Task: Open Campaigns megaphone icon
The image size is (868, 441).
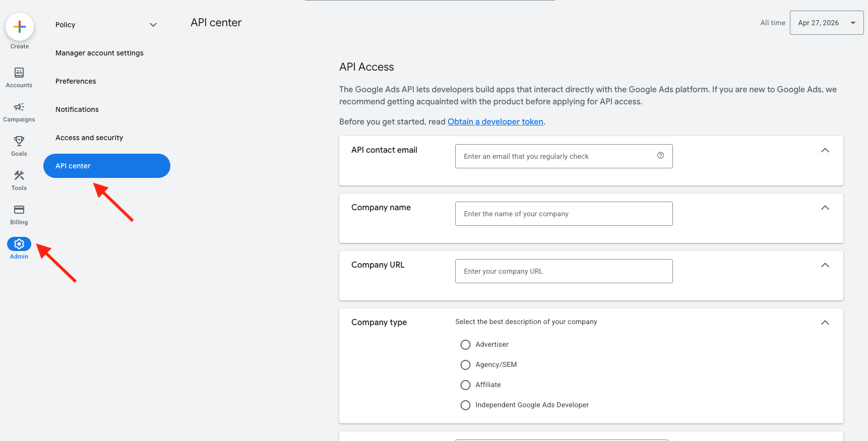Action: [19, 107]
